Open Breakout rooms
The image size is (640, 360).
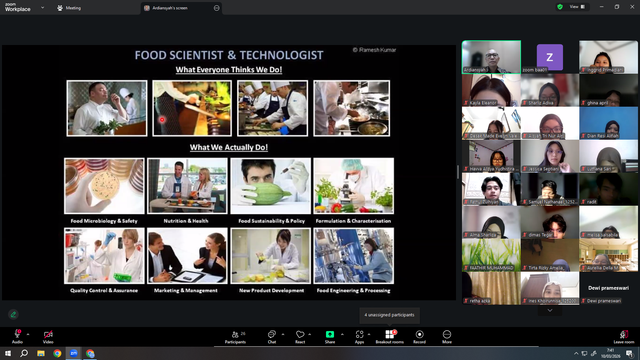click(x=389, y=337)
